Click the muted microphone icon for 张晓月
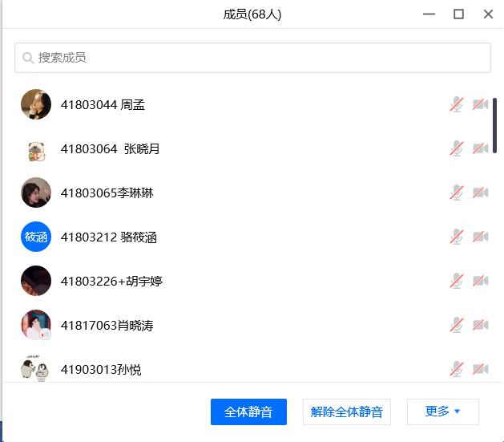 point(457,148)
